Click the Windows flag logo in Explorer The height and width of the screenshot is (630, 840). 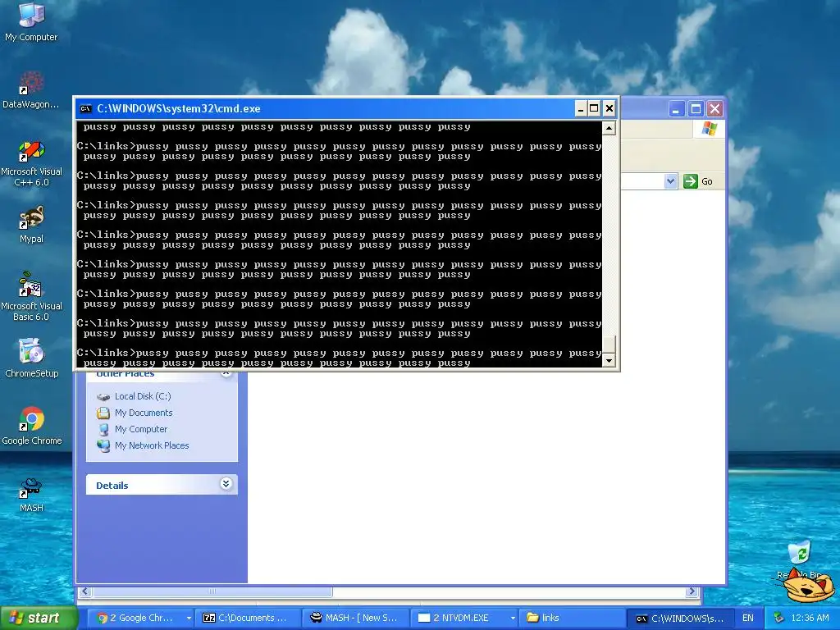coord(710,129)
